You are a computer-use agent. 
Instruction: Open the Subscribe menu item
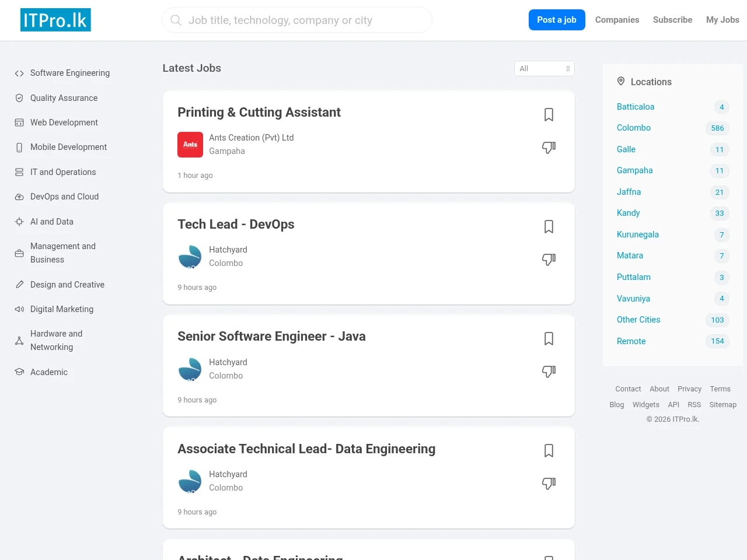point(672,20)
